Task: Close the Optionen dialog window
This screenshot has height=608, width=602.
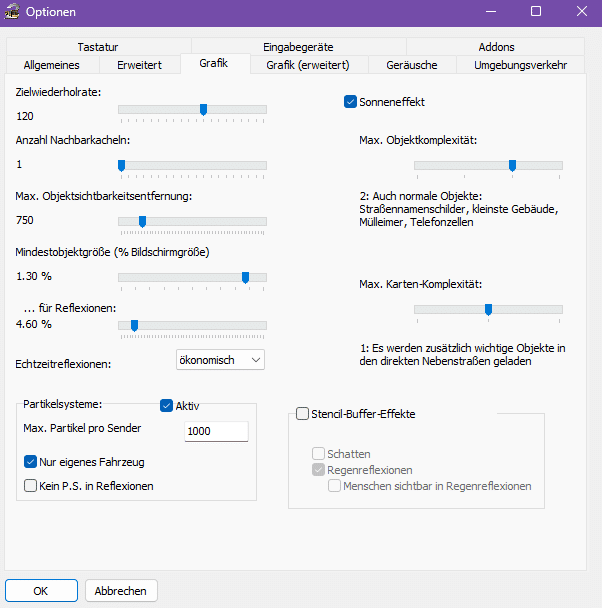Action: (581, 12)
